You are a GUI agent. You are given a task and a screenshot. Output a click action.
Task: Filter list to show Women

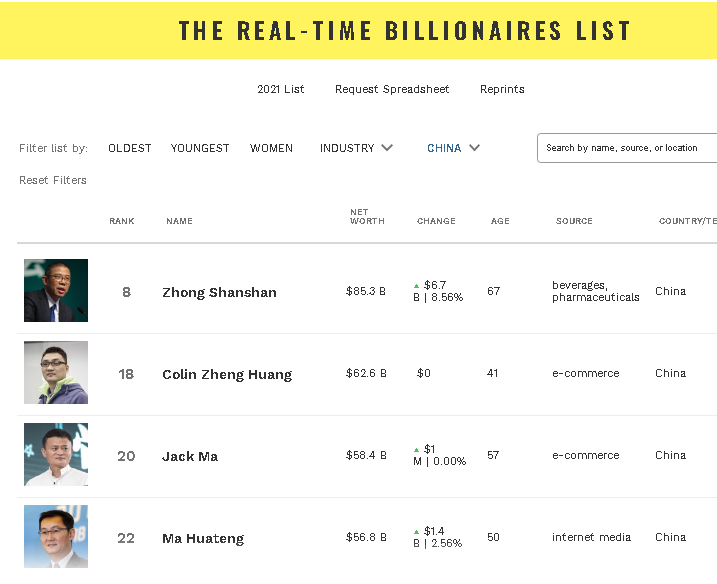point(271,148)
